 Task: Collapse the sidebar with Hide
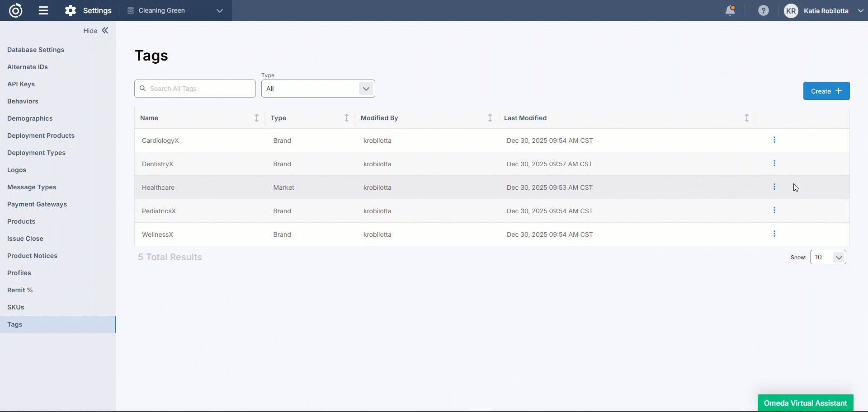tap(96, 31)
